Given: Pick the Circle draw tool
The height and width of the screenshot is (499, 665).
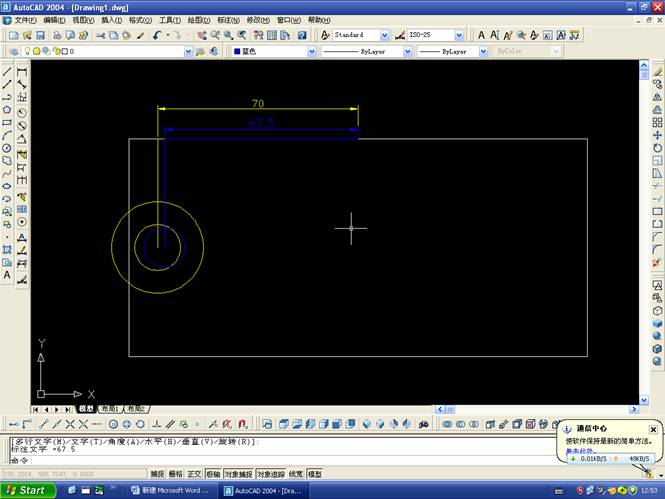Looking at the screenshot, I should [7, 148].
